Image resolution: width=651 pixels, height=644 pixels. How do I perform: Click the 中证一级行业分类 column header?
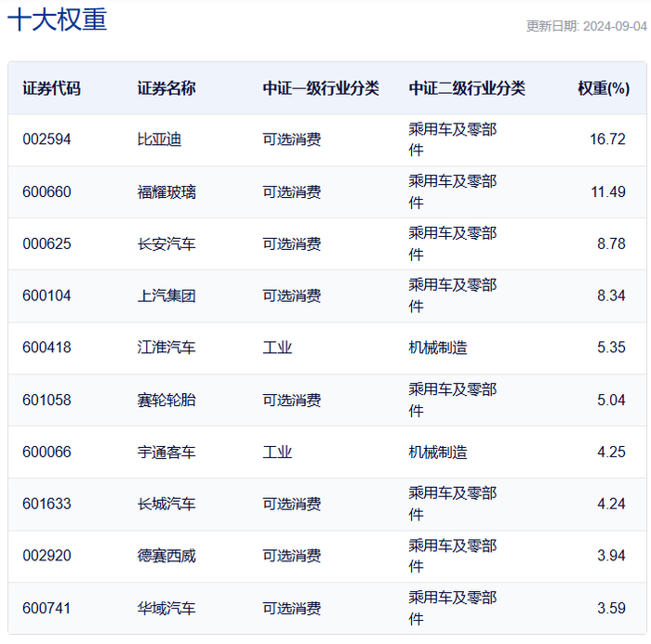point(321,88)
